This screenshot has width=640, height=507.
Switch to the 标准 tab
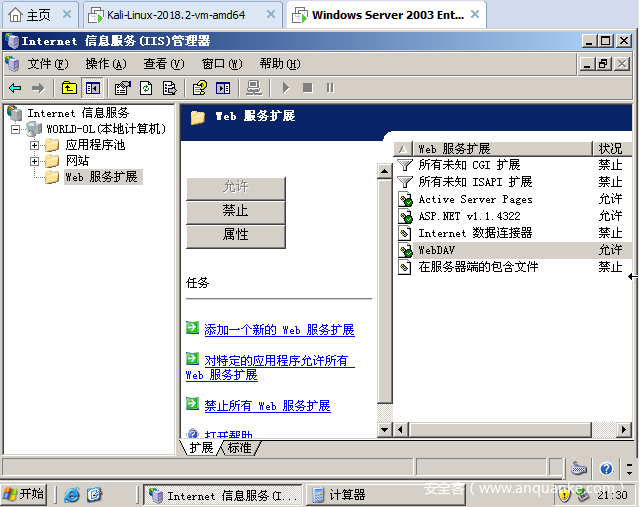(240, 448)
